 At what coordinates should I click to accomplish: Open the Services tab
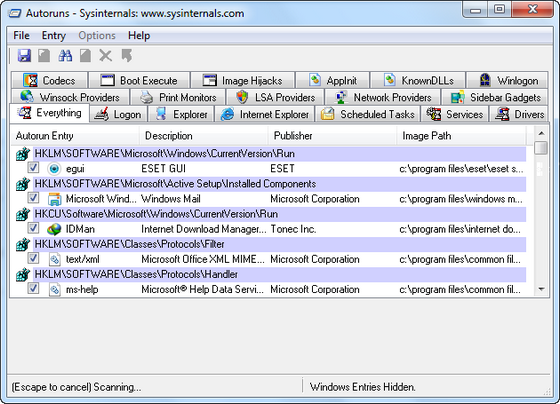coord(455,114)
